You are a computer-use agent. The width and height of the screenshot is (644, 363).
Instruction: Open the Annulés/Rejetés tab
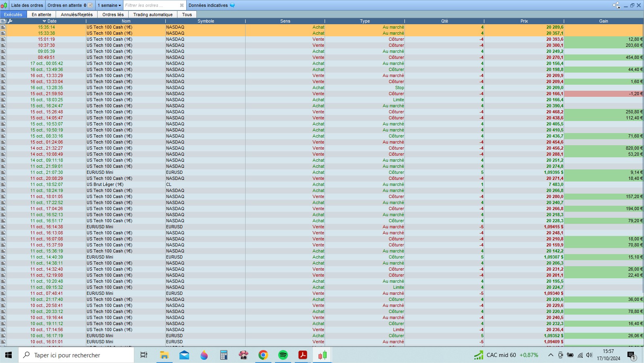[x=77, y=15]
